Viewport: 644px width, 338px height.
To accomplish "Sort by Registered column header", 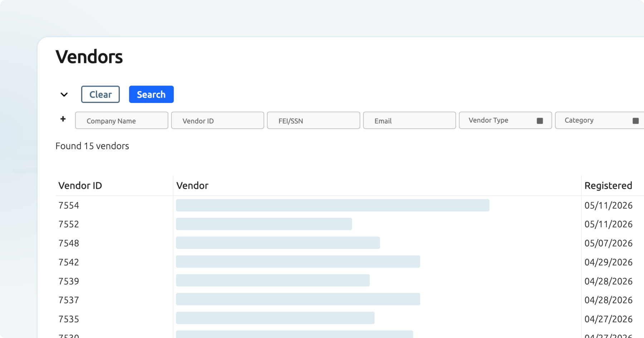I will coord(608,186).
